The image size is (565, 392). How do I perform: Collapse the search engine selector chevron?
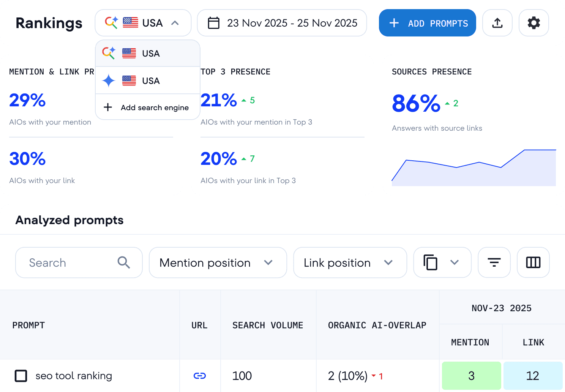tap(175, 23)
